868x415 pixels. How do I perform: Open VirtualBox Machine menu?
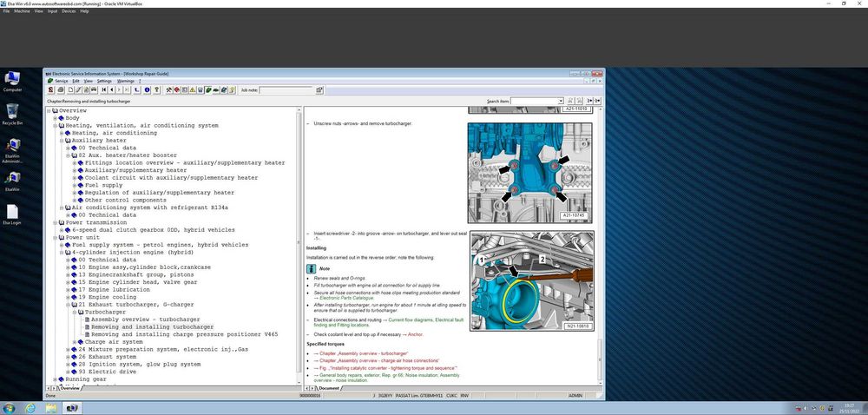(23, 11)
